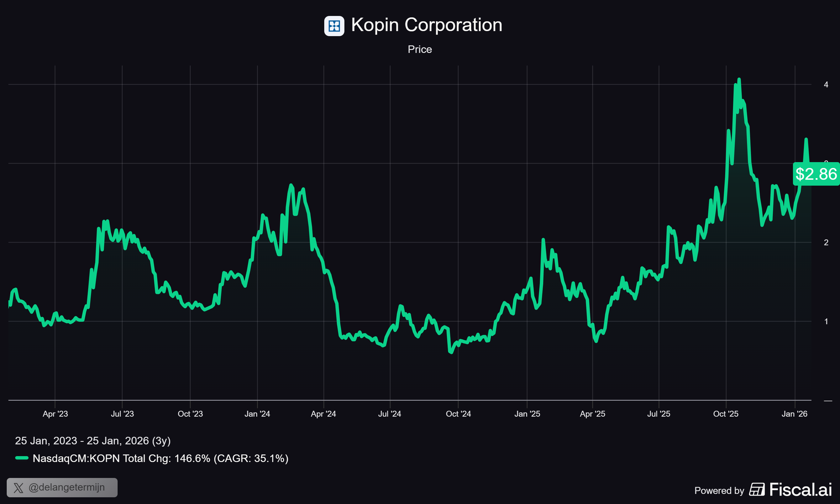Click the October 2025 price peak on line
The height and width of the screenshot is (504, 840).
coord(739,79)
